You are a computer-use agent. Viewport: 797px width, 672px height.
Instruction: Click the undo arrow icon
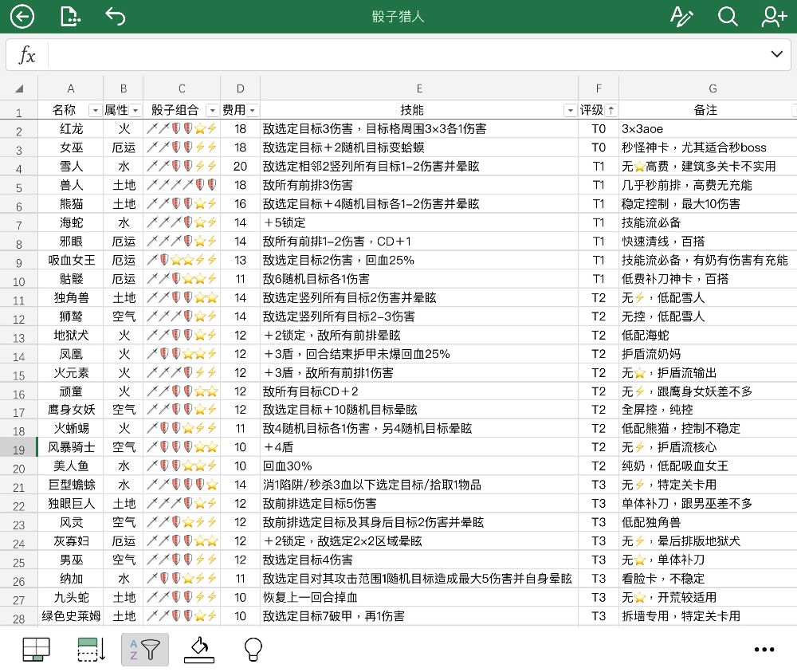tap(116, 16)
